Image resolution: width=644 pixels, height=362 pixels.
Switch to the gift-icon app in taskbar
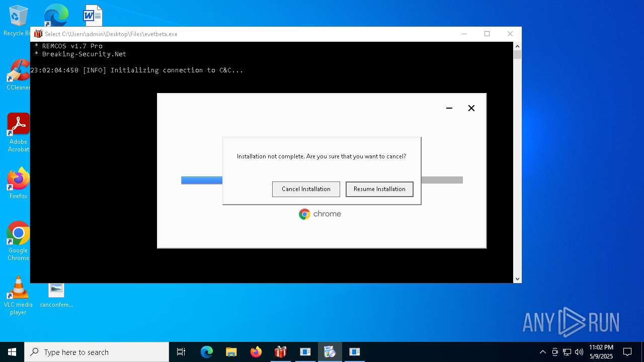281,352
